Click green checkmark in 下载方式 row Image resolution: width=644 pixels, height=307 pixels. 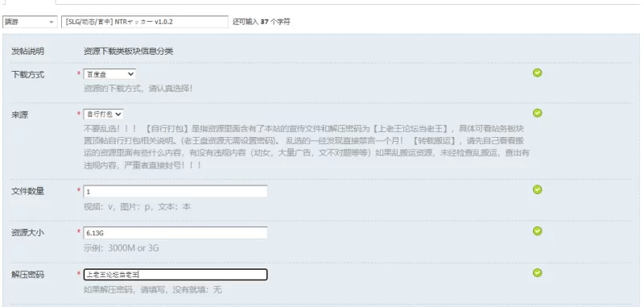click(x=537, y=73)
